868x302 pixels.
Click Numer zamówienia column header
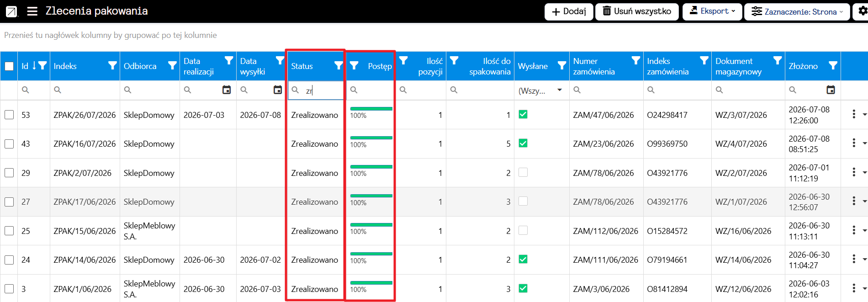coord(594,66)
